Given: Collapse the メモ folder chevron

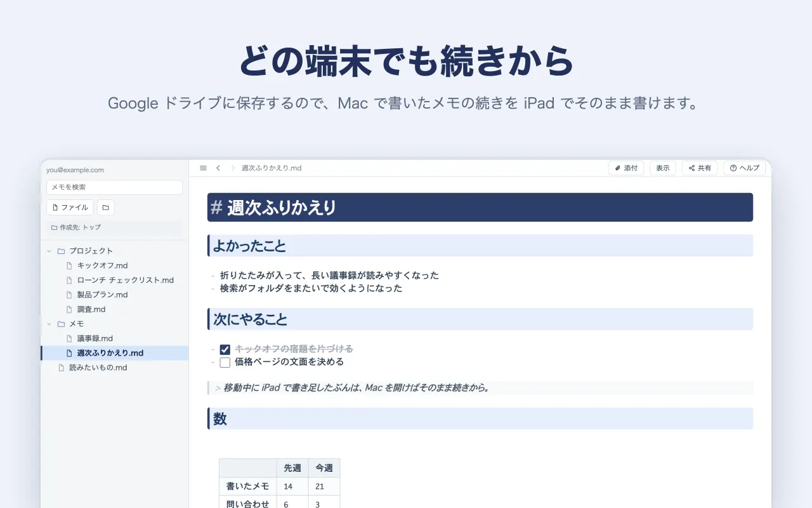Looking at the screenshot, I should click(x=49, y=324).
